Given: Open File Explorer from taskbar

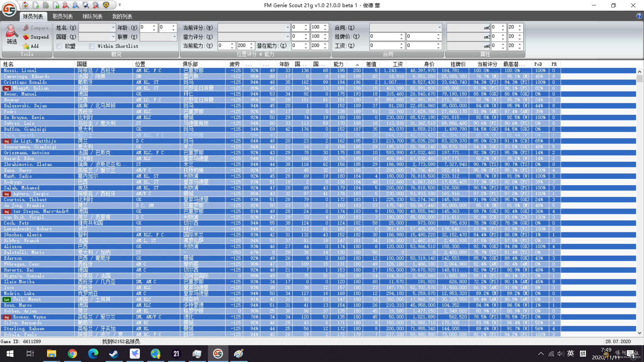Looking at the screenshot, I should [x=51, y=354].
